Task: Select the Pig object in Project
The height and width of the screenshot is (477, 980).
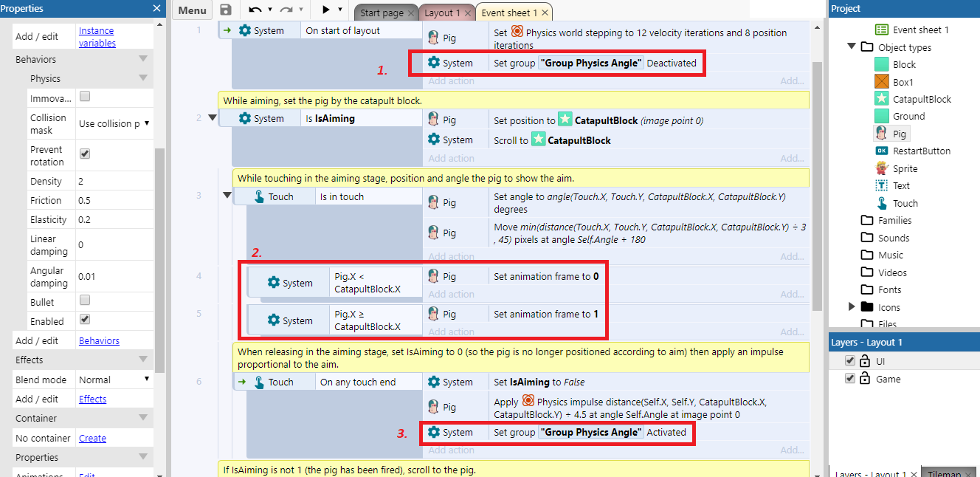Action: pyautogui.click(x=891, y=134)
